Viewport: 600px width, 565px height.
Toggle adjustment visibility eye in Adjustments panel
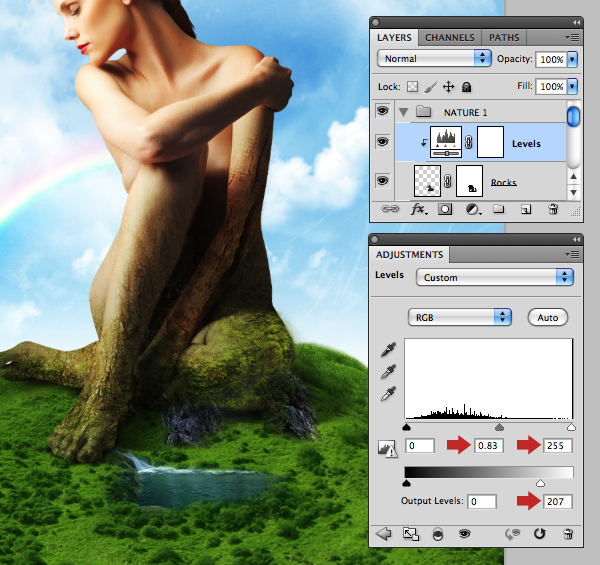coord(465,534)
